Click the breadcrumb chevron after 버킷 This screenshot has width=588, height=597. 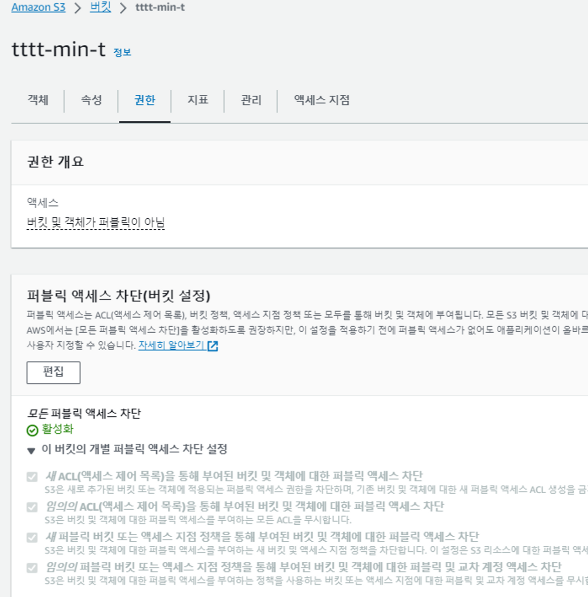pyautogui.click(x=123, y=8)
